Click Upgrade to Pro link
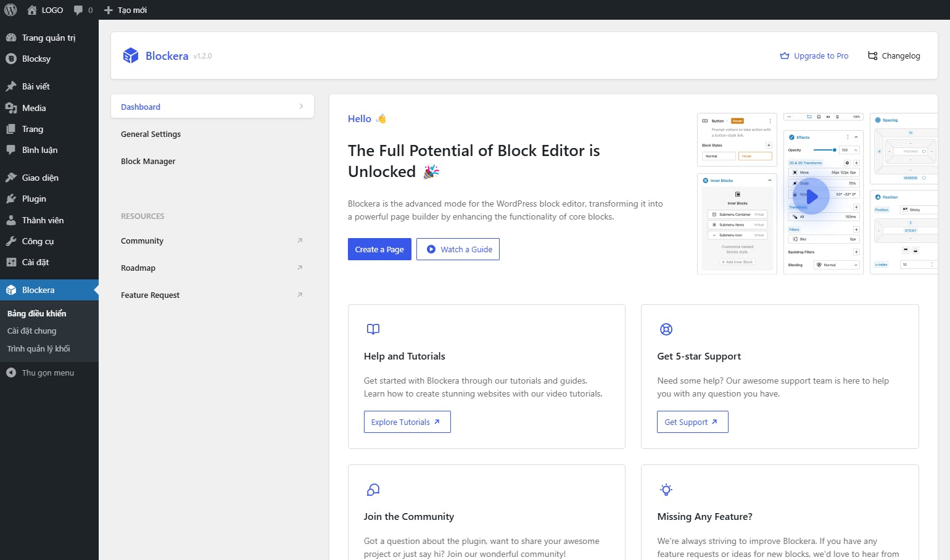The width and height of the screenshot is (950, 560). coord(814,56)
